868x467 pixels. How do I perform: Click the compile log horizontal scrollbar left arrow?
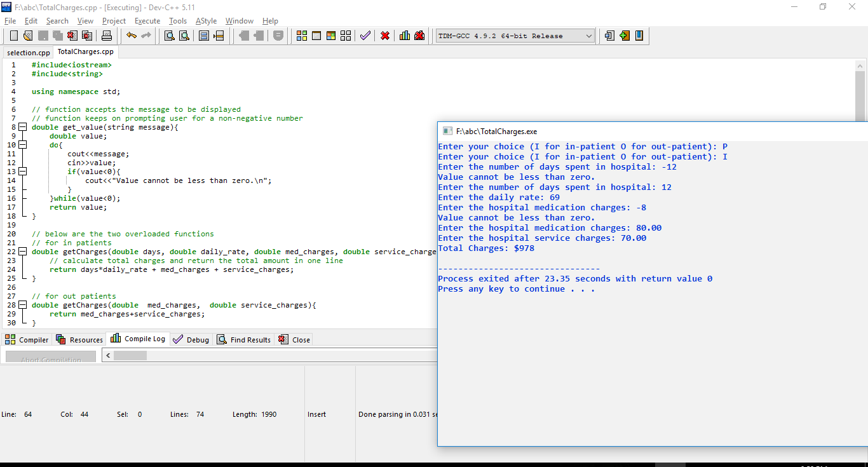(x=107, y=356)
